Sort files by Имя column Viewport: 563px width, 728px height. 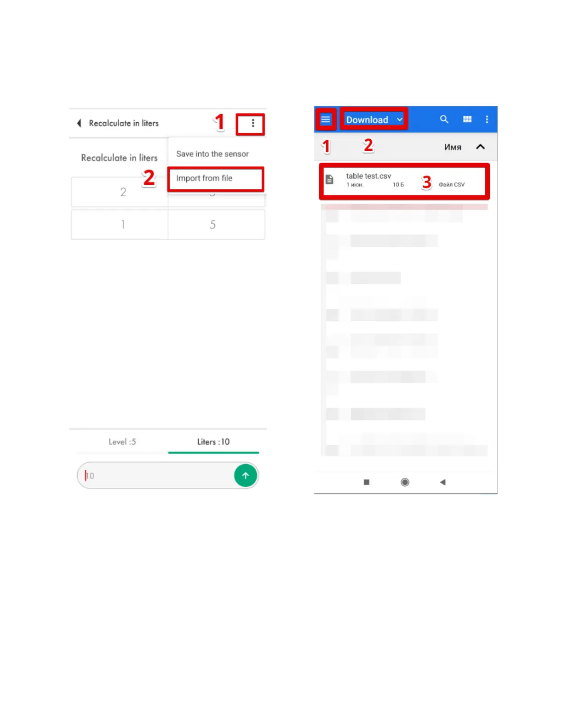pyautogui.click(x=453, y=147)
